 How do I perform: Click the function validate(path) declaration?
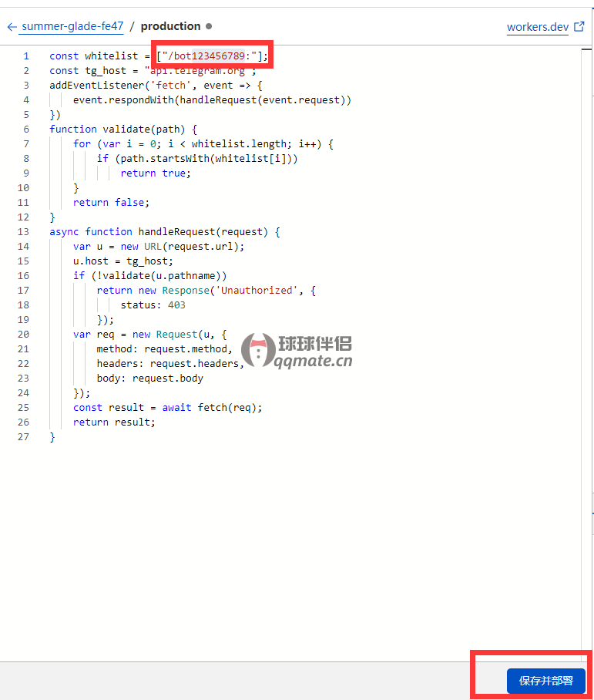(x=123, y=129)
